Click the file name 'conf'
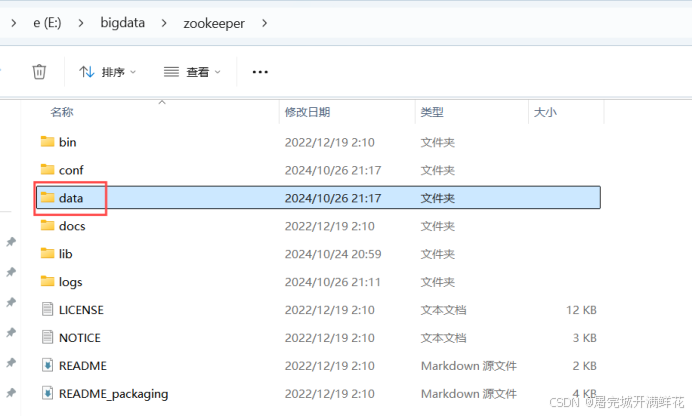 (71, 170)
